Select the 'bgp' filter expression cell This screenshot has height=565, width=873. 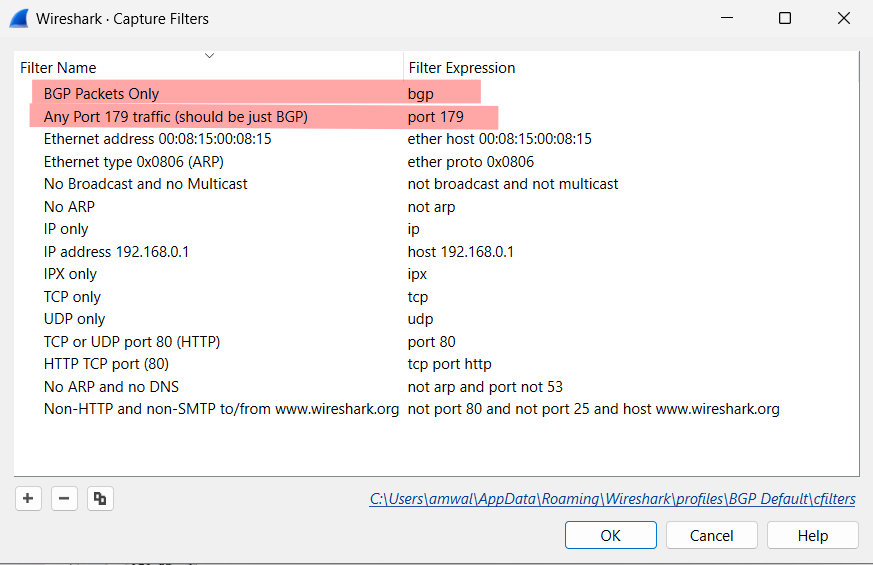(420, 94)
